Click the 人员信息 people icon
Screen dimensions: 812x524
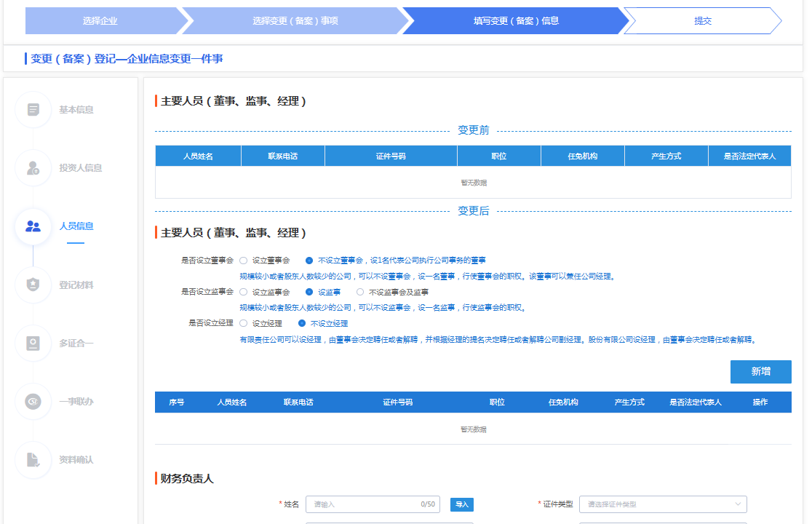(x=33, y=226)
